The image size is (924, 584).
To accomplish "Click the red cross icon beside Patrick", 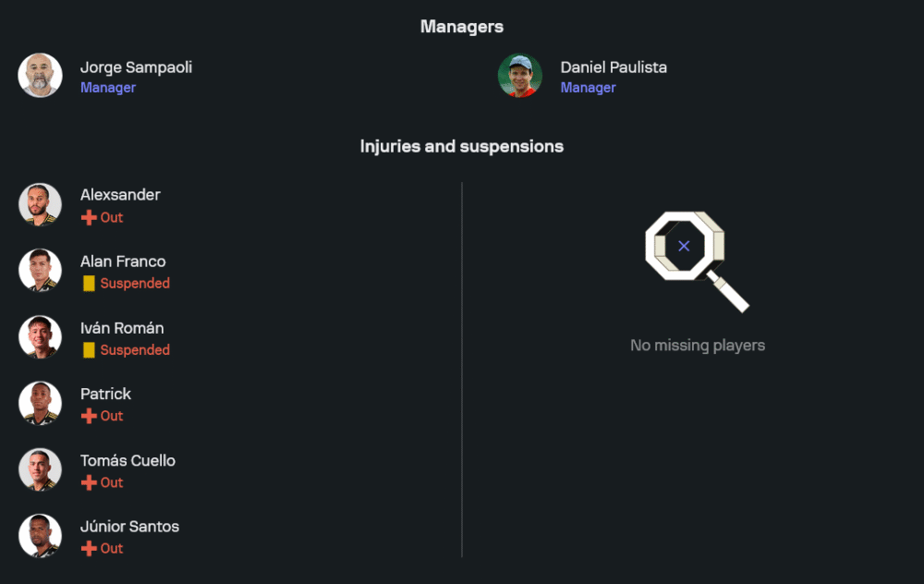I will [89, 416].
